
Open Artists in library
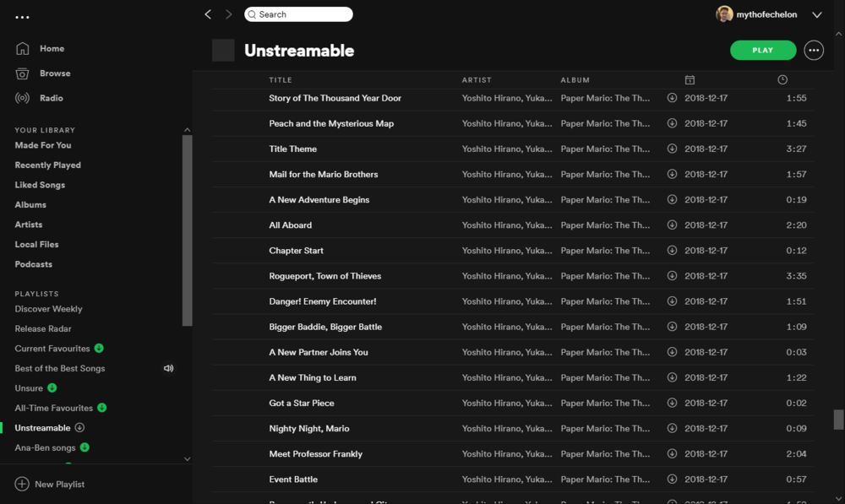(x=29, y=225)
